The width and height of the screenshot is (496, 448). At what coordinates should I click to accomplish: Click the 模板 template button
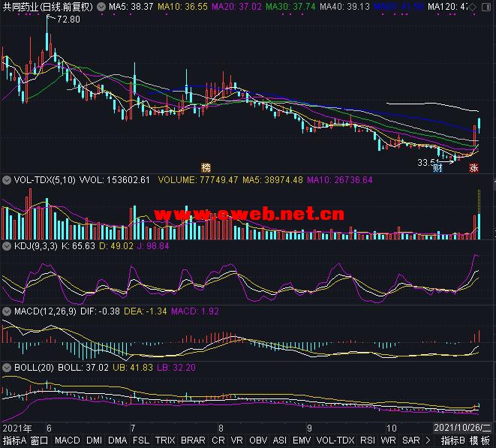tap(480, 440)
